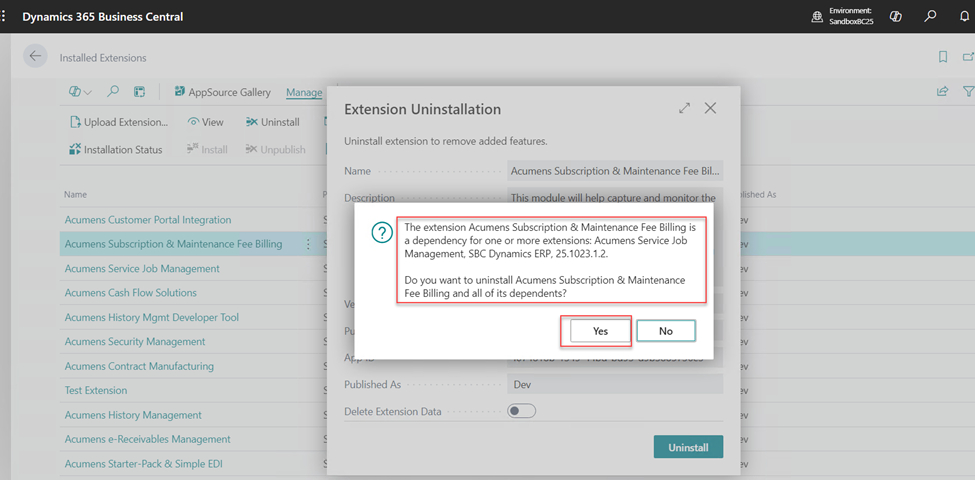Open the app launcher dots icon
This screenshot has width=975, height=480.
coord(4,17)
